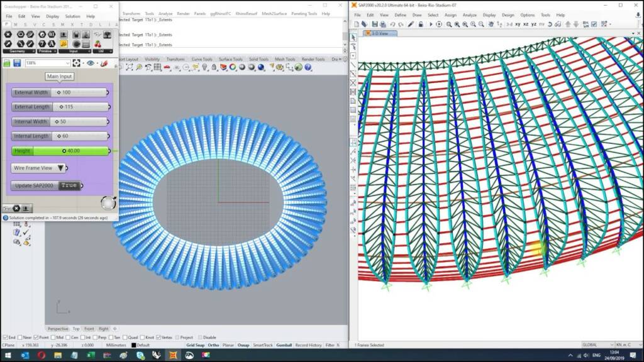
Task: Click the SAP2000 pan hand icon
Action: [x=491, y=25]
